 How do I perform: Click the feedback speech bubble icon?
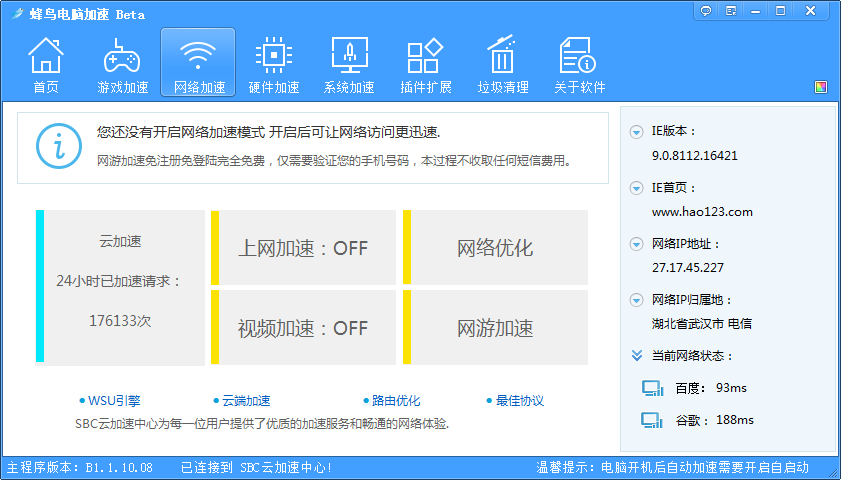click(x=706, y=11)
